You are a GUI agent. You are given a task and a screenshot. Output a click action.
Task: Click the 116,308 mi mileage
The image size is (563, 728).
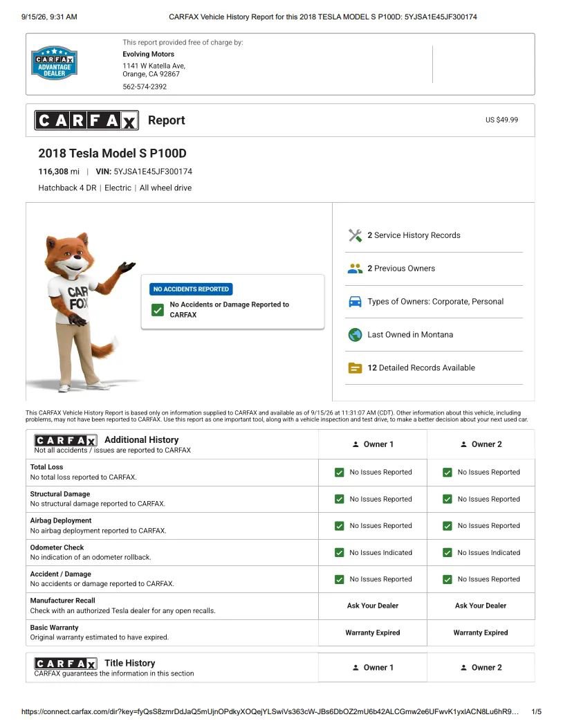point(59,172)
